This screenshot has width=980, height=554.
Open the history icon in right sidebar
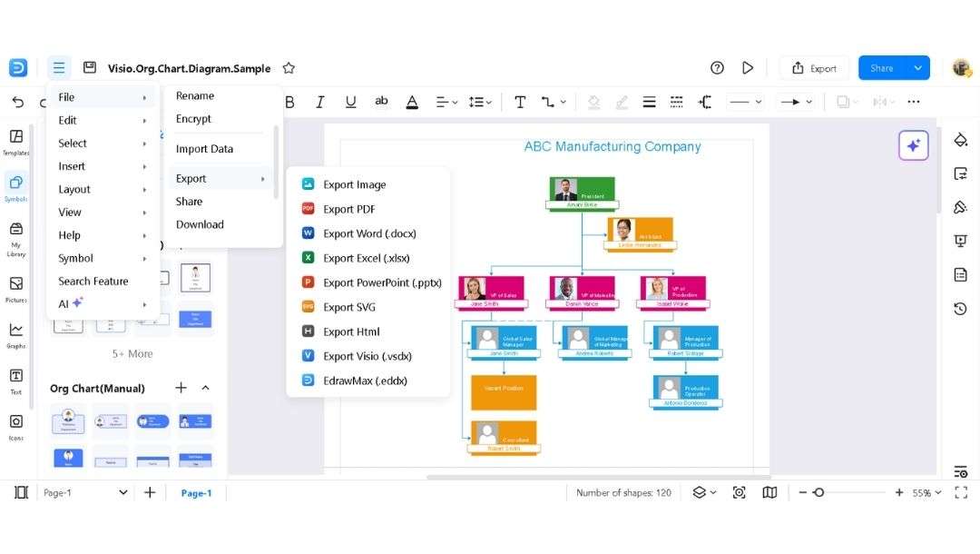pyautogui.click(x=961, y=309)
